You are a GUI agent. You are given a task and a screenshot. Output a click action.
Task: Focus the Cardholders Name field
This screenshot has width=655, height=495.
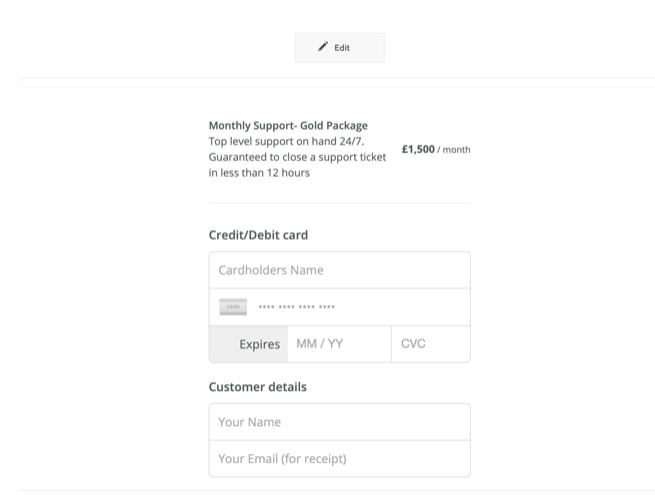tap(339, 270)
